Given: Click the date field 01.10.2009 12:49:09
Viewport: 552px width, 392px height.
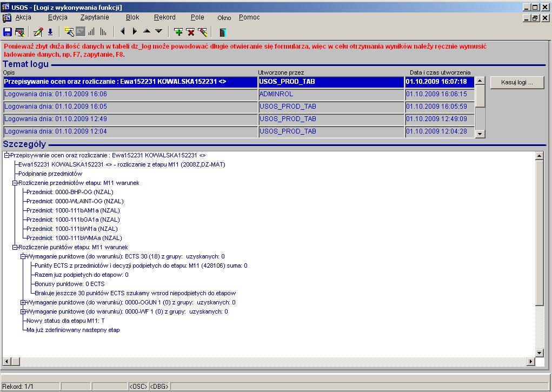Looking at the screenshot, I should point(440,119).
